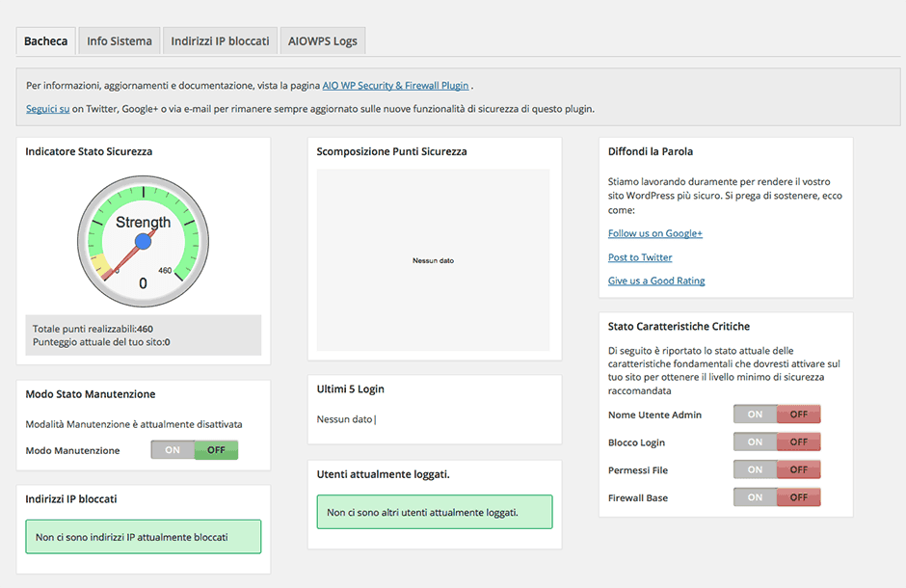Toggle the Blocco Login switch
This screenshot has height=588, width=906.
[777, 442]
